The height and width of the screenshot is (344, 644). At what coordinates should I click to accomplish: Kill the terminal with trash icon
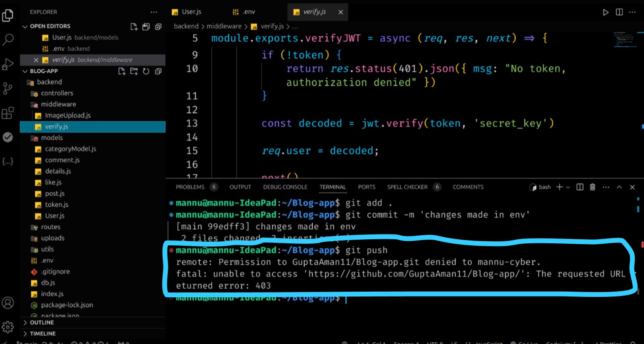[x=592, y=187]
